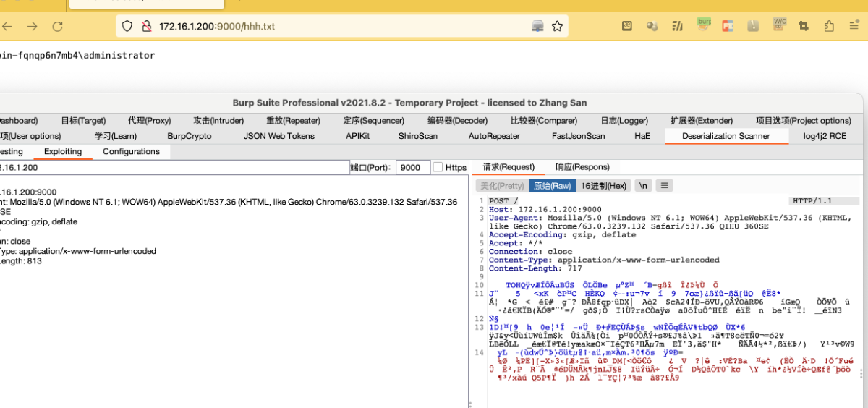The image size is (868, 408).
Task: Switch to the Configurations sub-tab
Action: point(131,151)
